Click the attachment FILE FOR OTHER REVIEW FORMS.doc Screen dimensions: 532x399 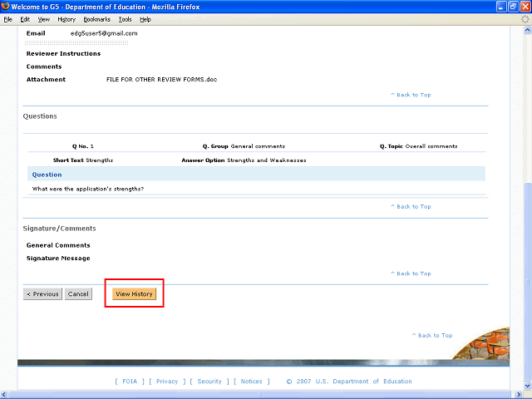[161, 80]
